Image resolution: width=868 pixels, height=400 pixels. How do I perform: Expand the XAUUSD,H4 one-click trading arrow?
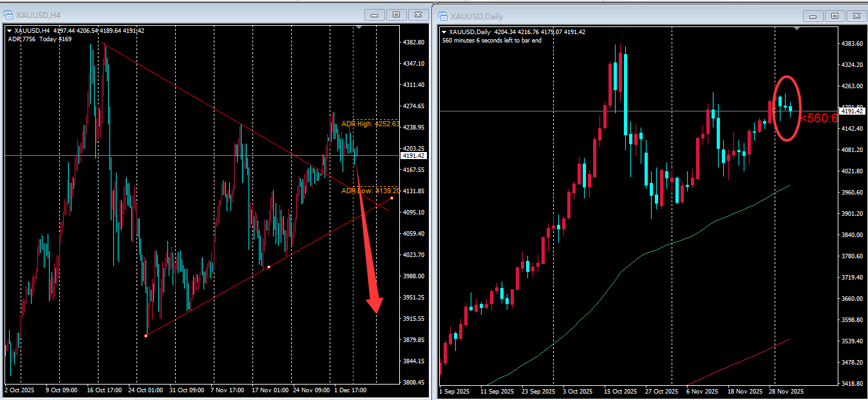click(x=9, y=30)
